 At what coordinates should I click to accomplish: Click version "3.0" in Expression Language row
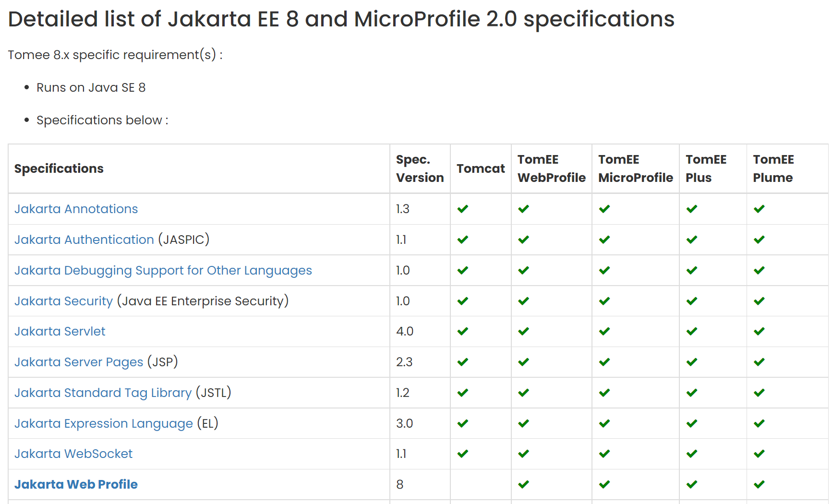(x=405, y=423)
